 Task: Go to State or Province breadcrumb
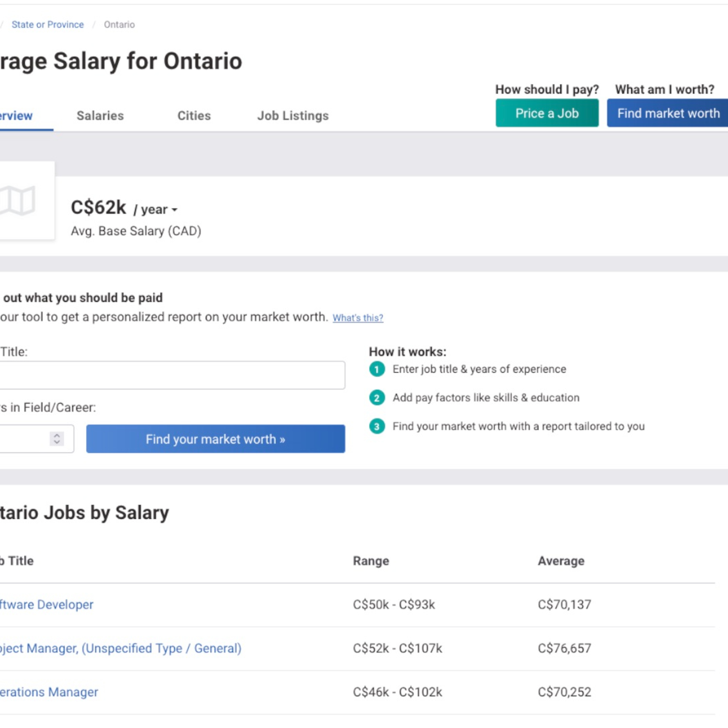48,25
